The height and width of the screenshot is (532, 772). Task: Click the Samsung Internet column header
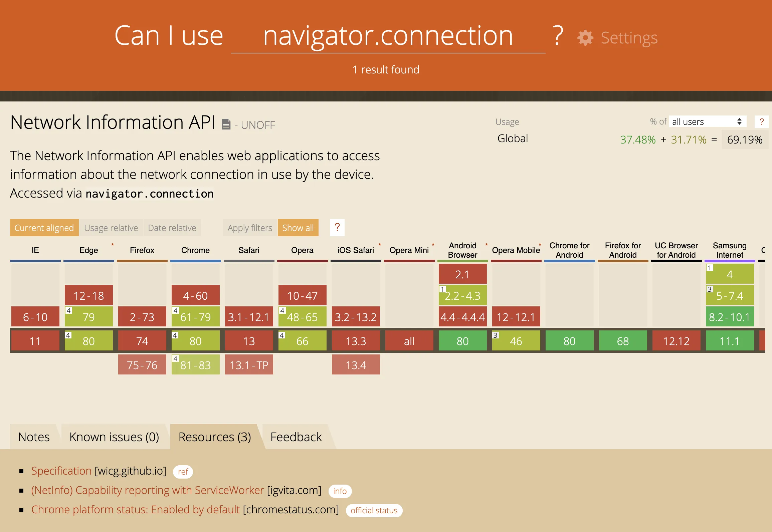(x=730, y=250)
